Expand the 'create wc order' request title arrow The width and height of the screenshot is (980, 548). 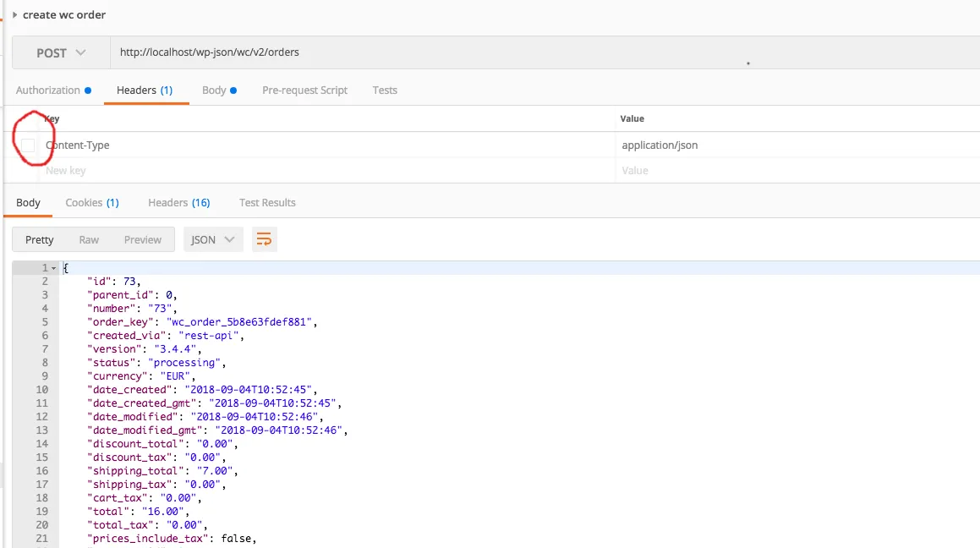[x=15, y=15]
